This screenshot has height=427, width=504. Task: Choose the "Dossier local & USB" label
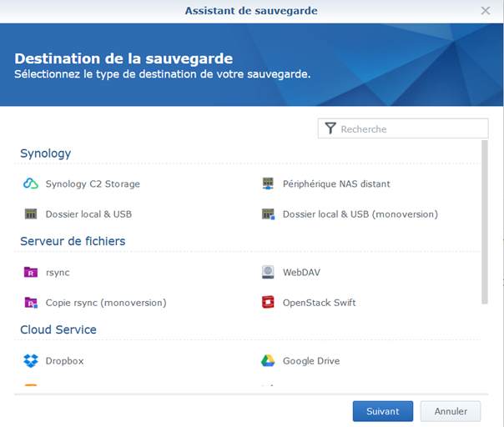(88, 214)
